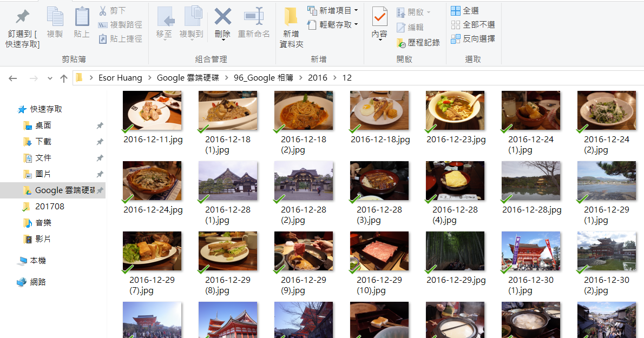Expand the 新增項目 dropdown
Screen dimensions: 644x338
(356, 10)
